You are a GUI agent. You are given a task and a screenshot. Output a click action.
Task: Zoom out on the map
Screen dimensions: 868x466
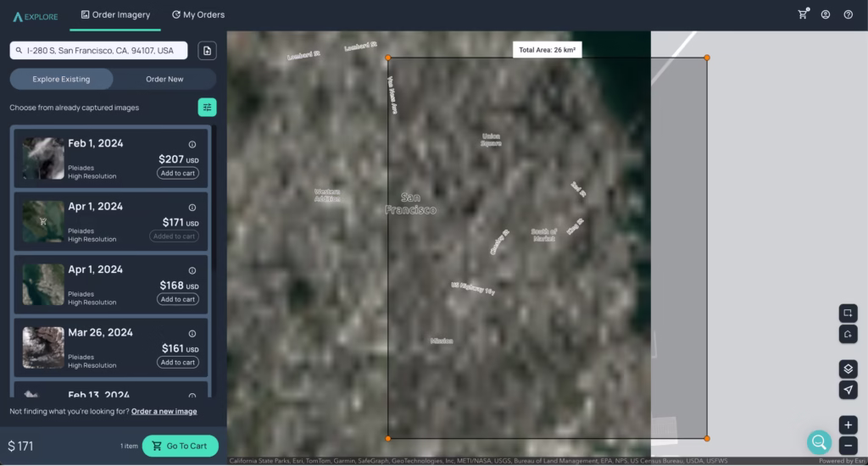848,445
